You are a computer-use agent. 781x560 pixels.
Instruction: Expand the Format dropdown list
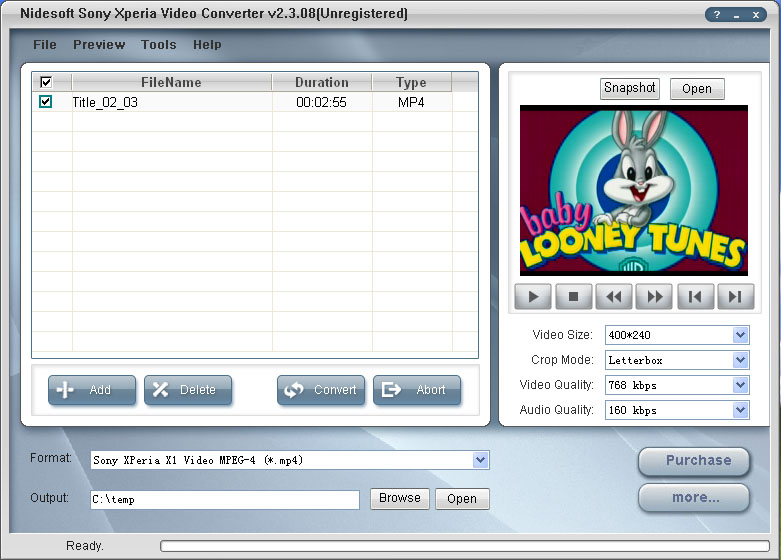coord(481,460)
